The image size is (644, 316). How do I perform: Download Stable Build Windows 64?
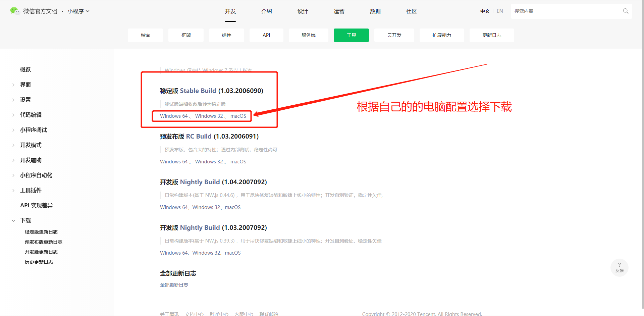pyautogui.click(x=174, y=116)
